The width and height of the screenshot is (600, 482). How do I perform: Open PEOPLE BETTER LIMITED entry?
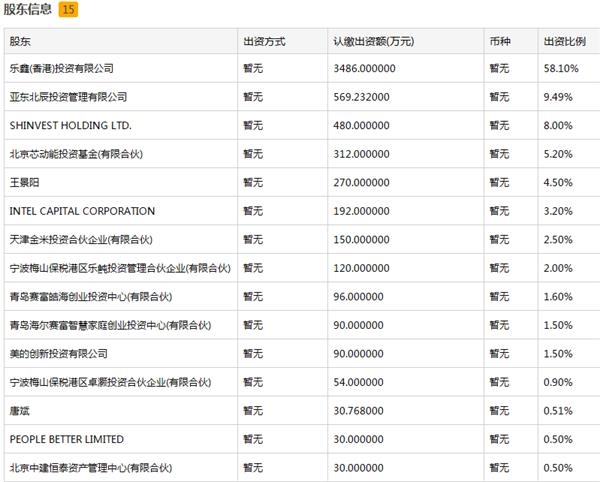pos(67,439)
